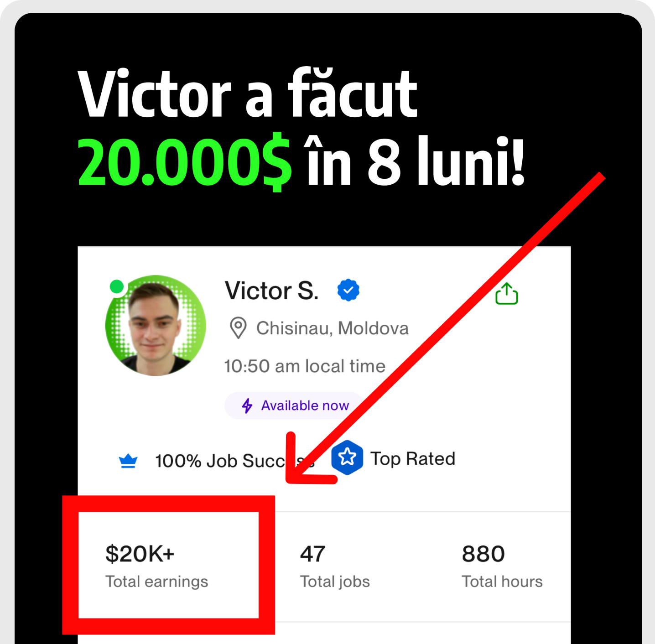The image size is (655, 644).
Task: Click the share profile icon
Action: [x=506, y=293]
